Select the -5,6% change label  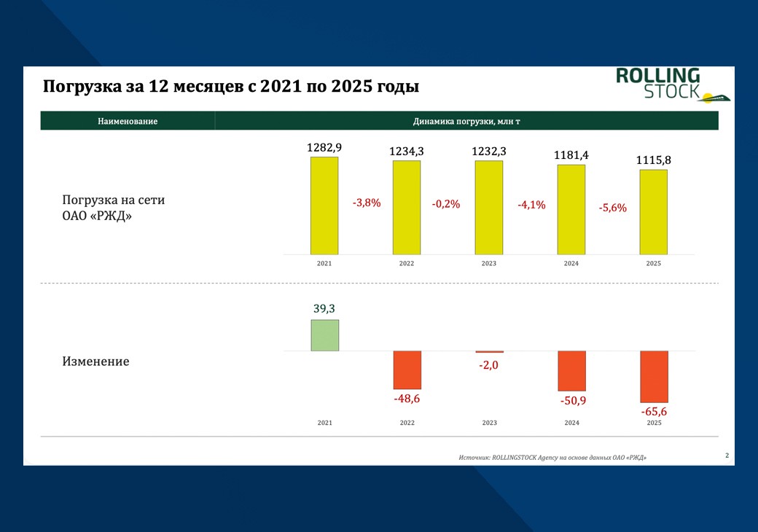tap(613, 208)
